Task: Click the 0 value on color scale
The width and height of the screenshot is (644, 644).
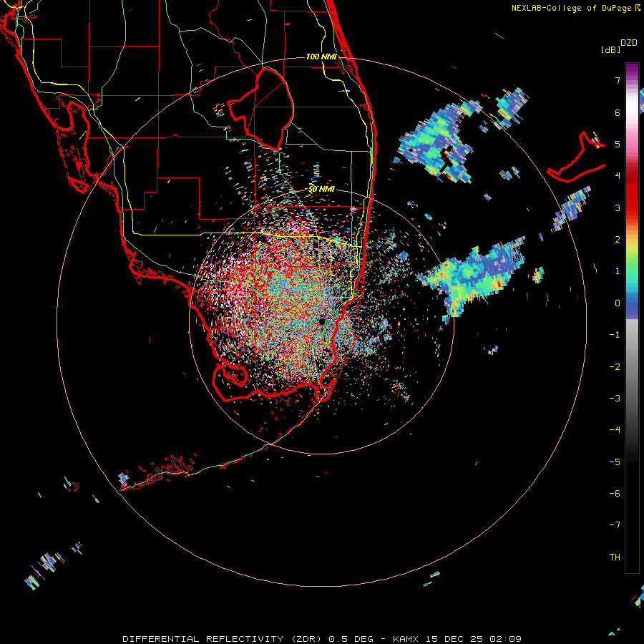Action: click(618, 303)
